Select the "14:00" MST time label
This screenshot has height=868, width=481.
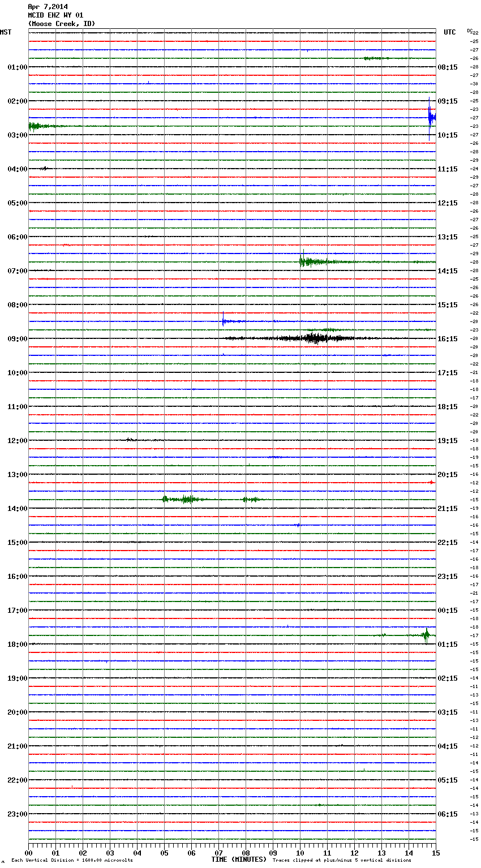click(x=17, y=509)
